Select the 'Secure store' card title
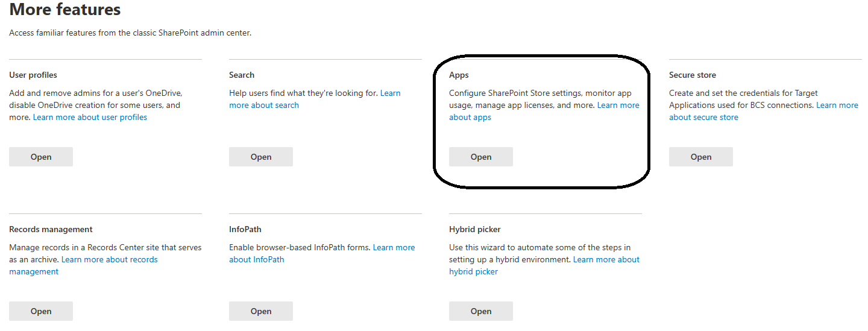This screenshot has width=868, height=331. (x=692, y=75)
